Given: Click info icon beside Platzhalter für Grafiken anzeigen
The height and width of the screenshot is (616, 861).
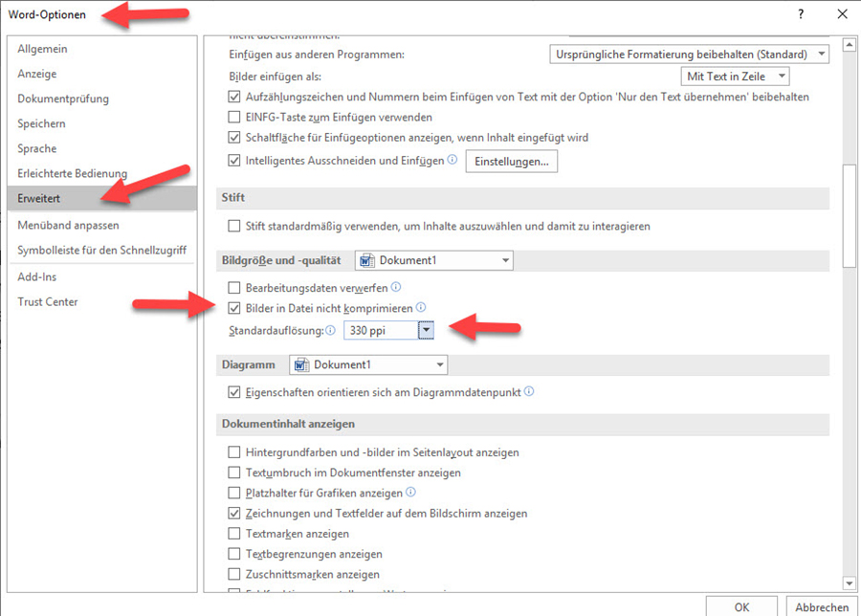Looking at the screenshot, I should pos(410,492).
